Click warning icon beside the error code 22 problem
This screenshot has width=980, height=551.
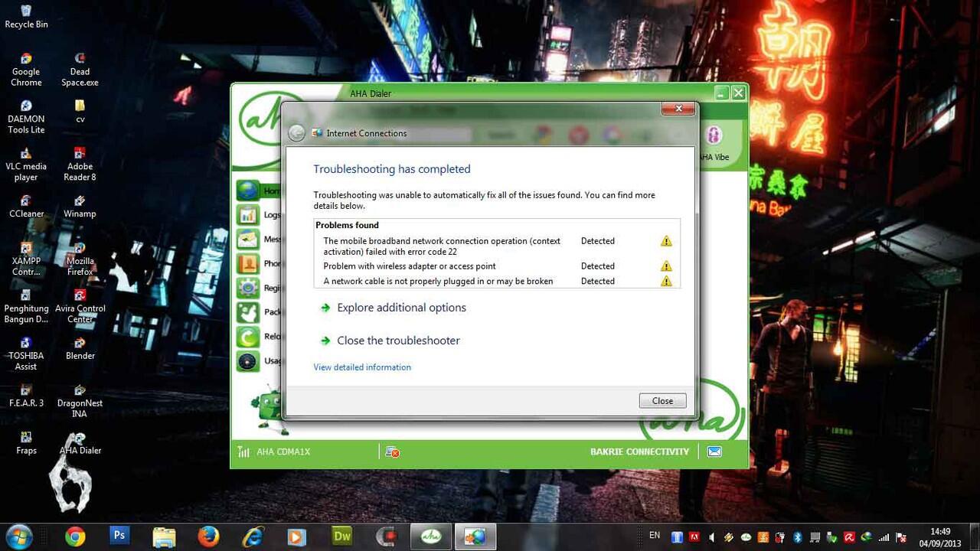(666, 241)
